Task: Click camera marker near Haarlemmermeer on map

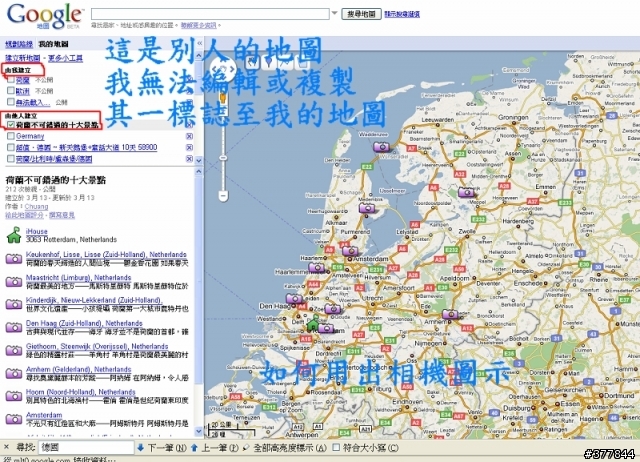Action: pos(317,268)
